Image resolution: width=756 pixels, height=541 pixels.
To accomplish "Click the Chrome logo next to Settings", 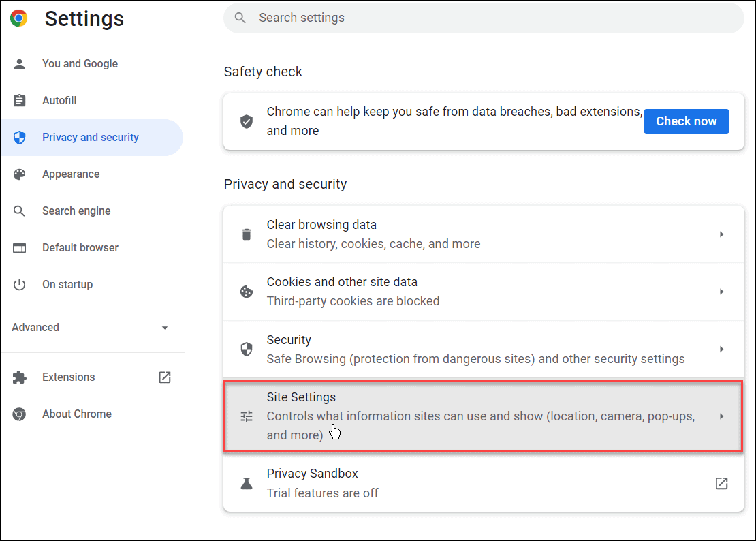I will point(19,18).
